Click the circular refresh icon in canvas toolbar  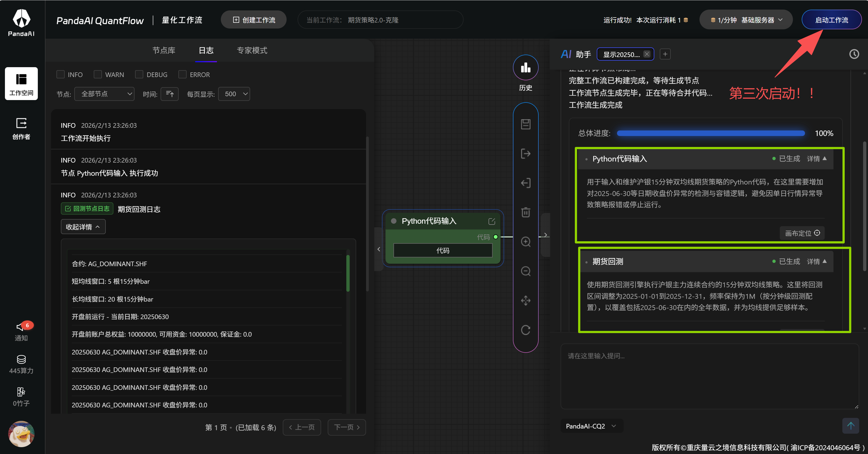pyautogui.click(x=526, y=330)
